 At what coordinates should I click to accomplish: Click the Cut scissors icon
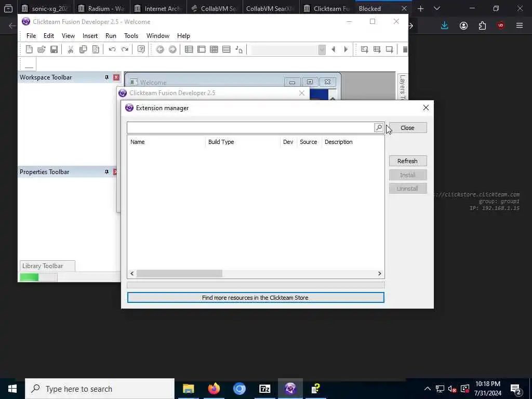pyautogui.click(x=71, y=49)
